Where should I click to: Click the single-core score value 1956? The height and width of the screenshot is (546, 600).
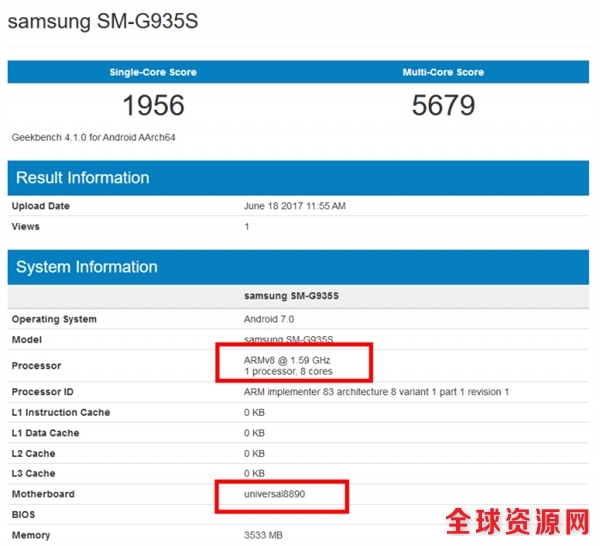click(153, 106)
